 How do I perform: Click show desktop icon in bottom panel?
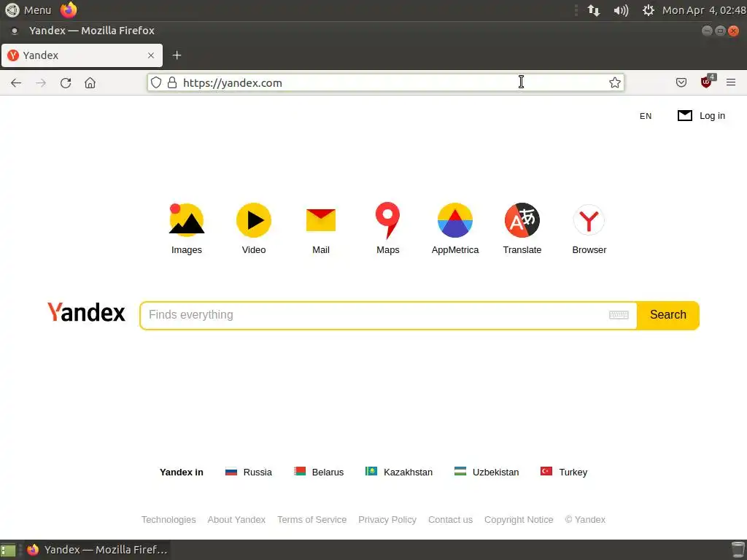click(x=8, y=550)
